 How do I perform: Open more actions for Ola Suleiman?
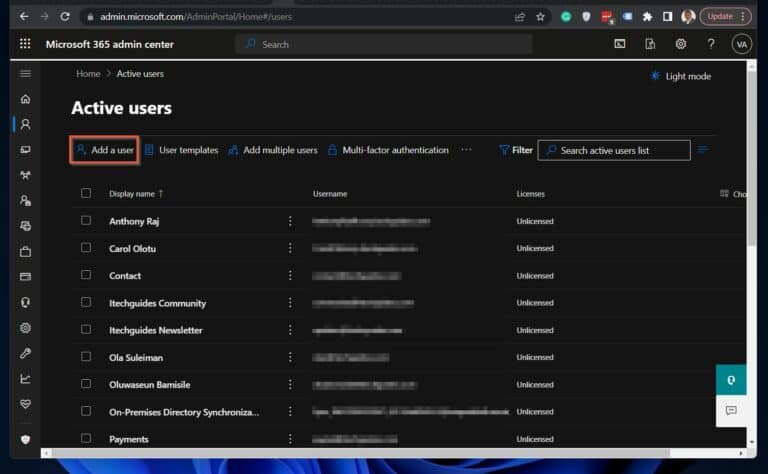click(290, 357)
